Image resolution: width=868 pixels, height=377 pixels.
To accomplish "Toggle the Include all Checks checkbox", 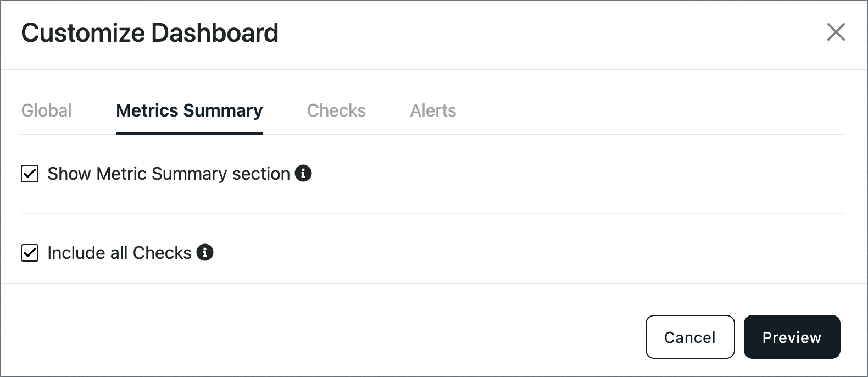I will click(30, 253).
